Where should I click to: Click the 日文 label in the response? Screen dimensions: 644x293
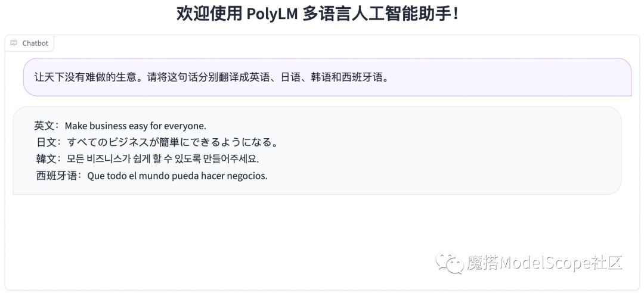pos(47,142)
